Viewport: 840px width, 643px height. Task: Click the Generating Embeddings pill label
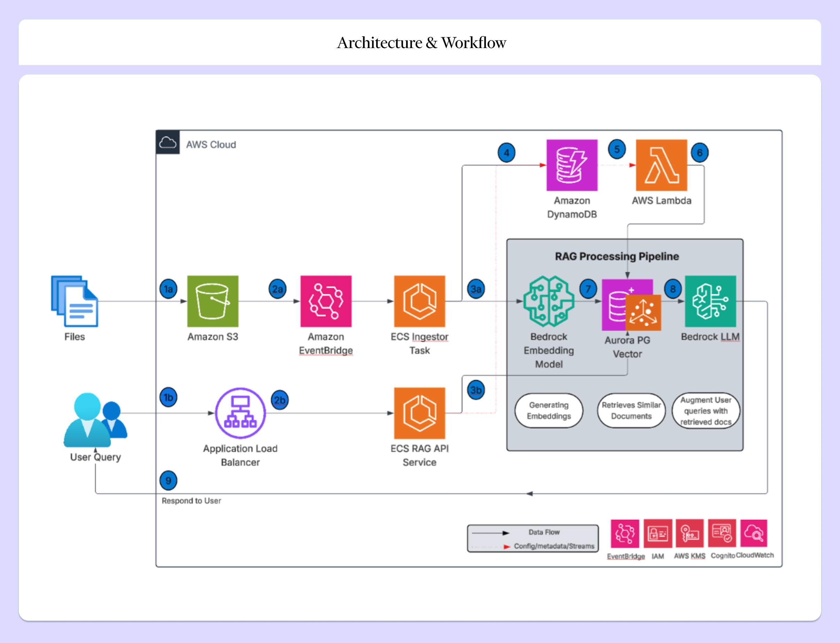point(549,410)
